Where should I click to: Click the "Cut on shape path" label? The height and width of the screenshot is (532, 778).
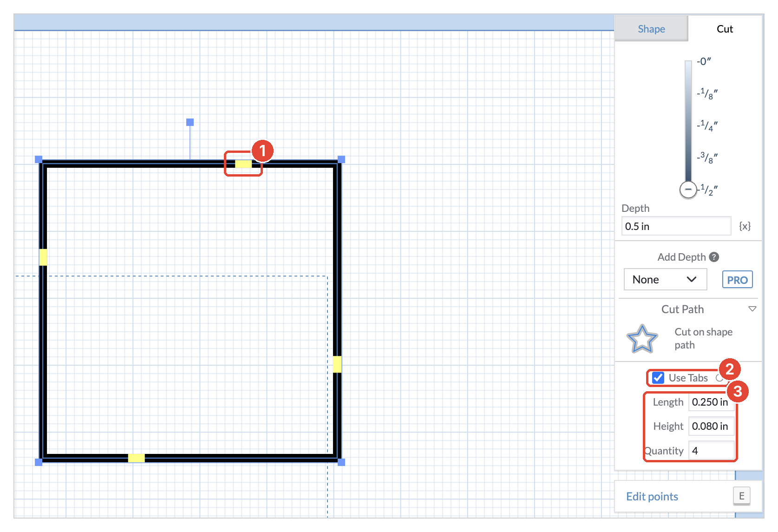coord(703,338)
